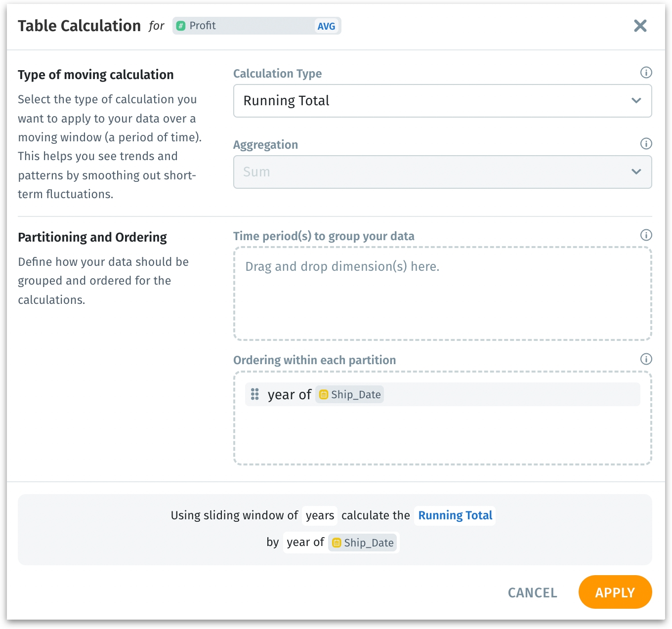
Task: Close the Table Calculation dialog
Action: click(640, 26)
